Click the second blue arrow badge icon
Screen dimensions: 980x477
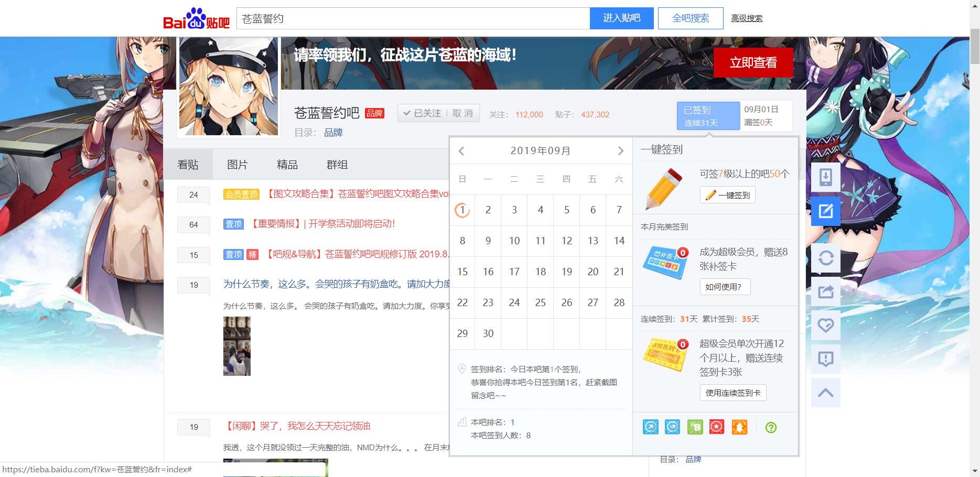click(672, 427)
